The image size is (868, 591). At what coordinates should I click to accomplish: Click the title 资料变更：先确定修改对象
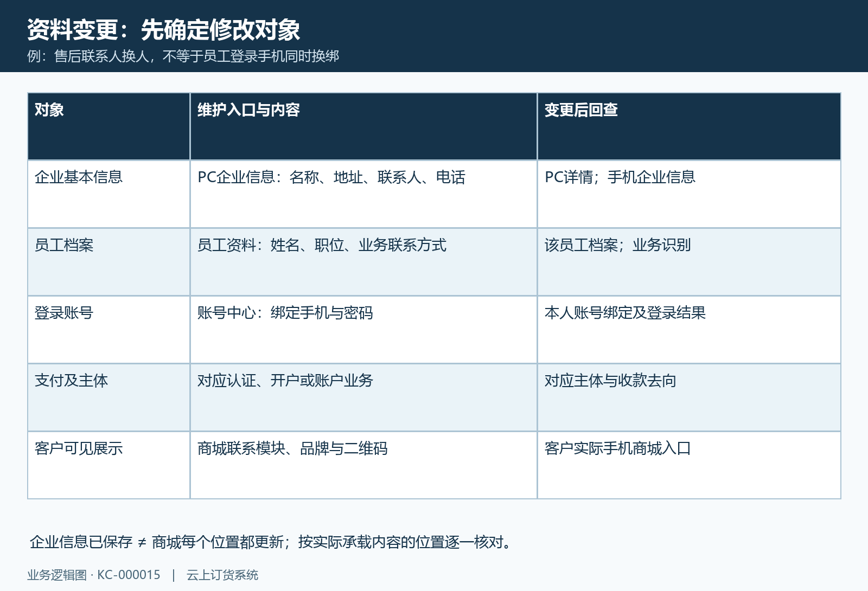(x=163, y=29)
